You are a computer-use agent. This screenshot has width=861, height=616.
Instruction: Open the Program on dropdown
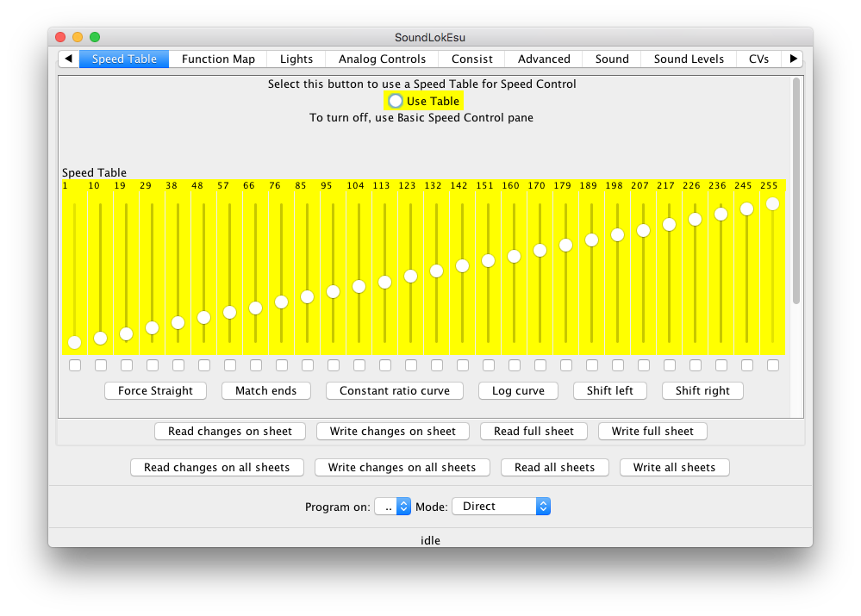pos(393,507)
